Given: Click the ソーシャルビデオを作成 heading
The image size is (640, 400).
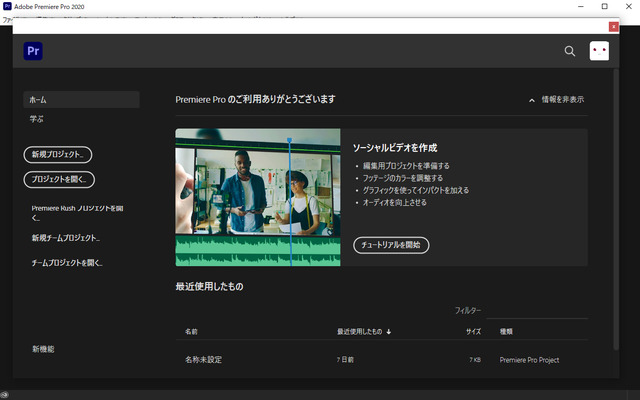Looking at the screenshot, I should point(395,148).
